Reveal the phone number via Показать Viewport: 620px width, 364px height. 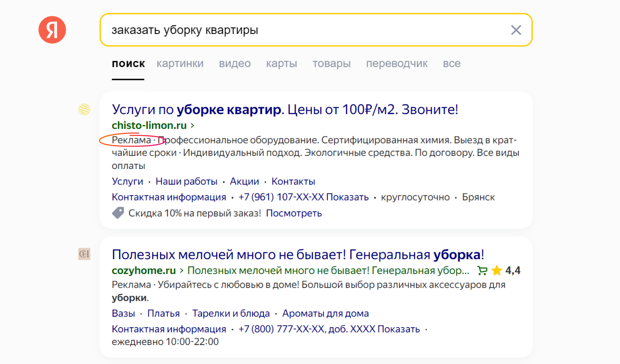click(x=347, y=197)
